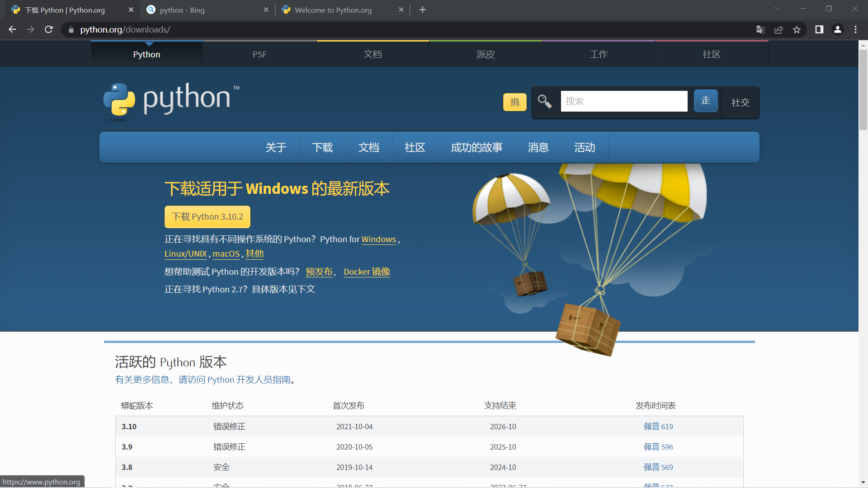
Task: Open the macOS download link
Action: (x=226, y=254)
